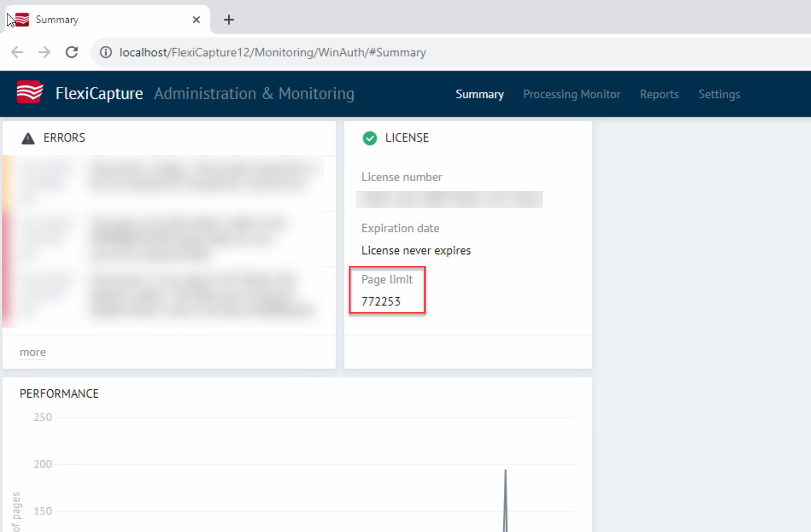
Task: Click the PERFORMANCE panel heading
Action: [59, 394]
